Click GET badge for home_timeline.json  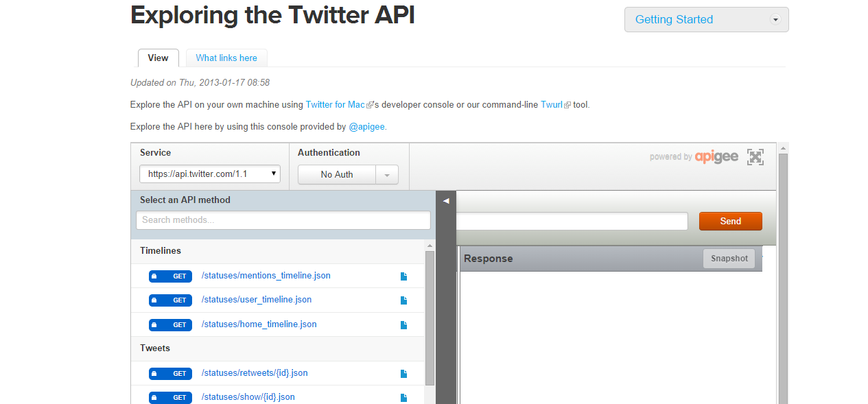(x=170, y=325)
